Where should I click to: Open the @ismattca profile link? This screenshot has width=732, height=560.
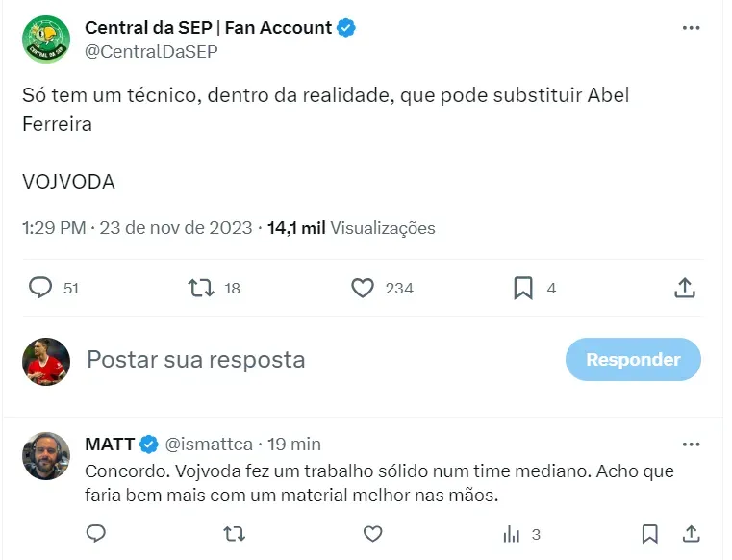coord(209,444)
